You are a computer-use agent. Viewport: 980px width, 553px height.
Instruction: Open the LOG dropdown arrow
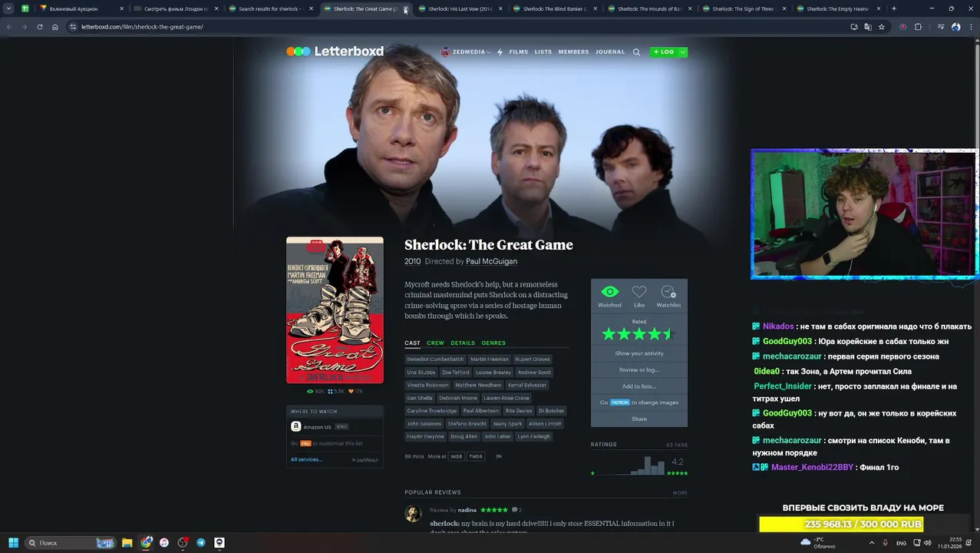pyautogui.click(x=683, y=52)
